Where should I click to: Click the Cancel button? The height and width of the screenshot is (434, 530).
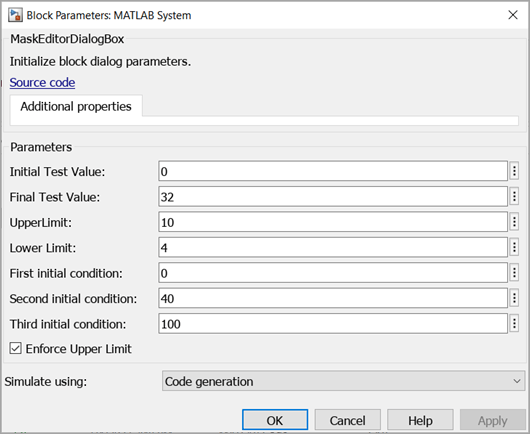coord(347,420)
